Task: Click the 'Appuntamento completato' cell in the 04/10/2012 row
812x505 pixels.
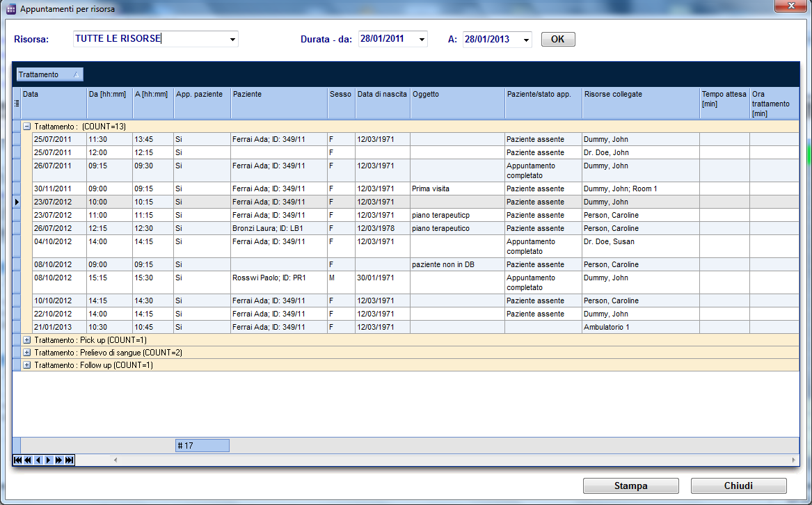Action: point(543,246)
